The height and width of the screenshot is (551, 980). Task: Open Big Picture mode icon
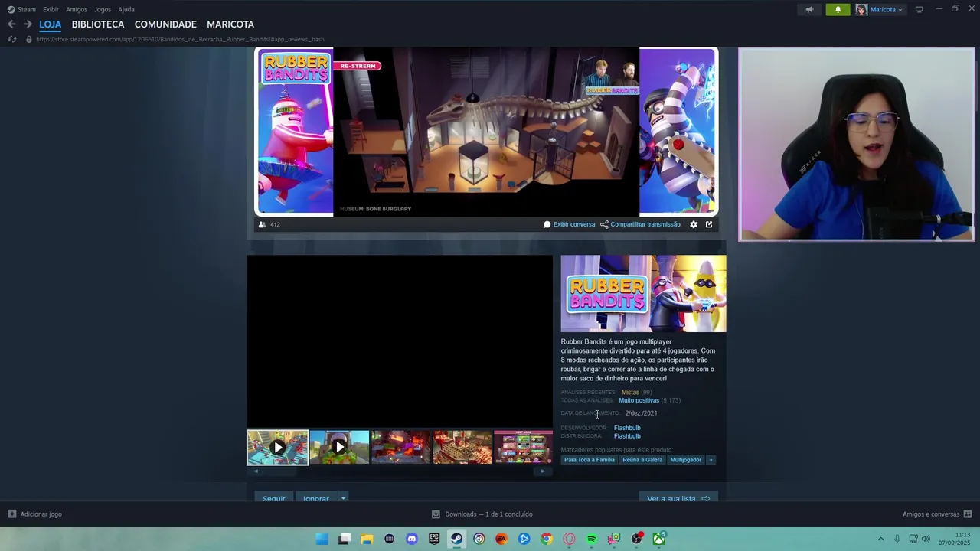[920, 9]
